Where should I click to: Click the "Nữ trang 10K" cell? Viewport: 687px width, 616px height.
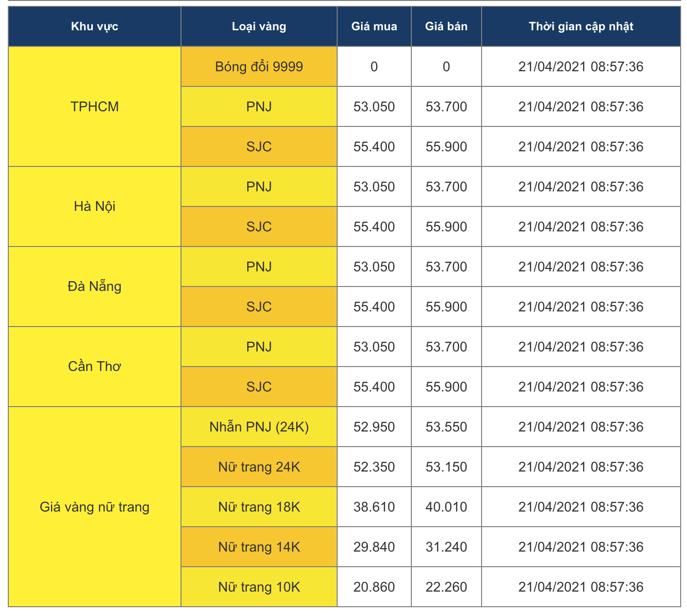[x=259, y=587]
